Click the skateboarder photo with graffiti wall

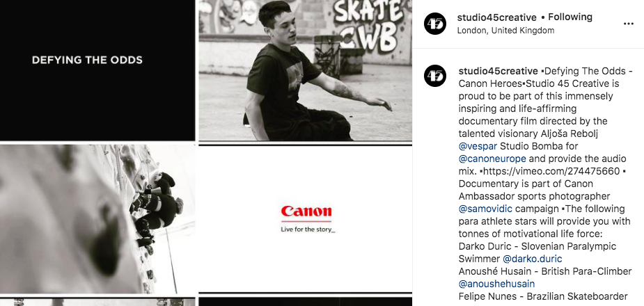tap(305, 70)
